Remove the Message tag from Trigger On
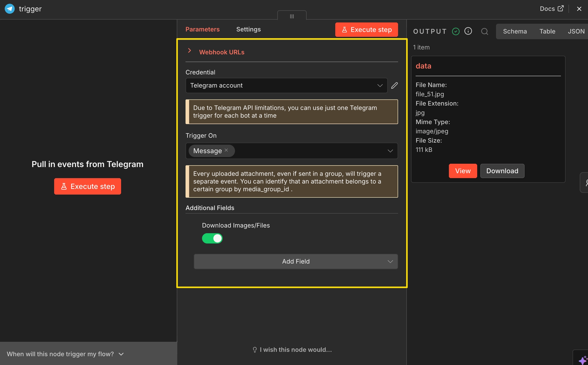Viewport: 588px width, 365px height. coord(226,150)
